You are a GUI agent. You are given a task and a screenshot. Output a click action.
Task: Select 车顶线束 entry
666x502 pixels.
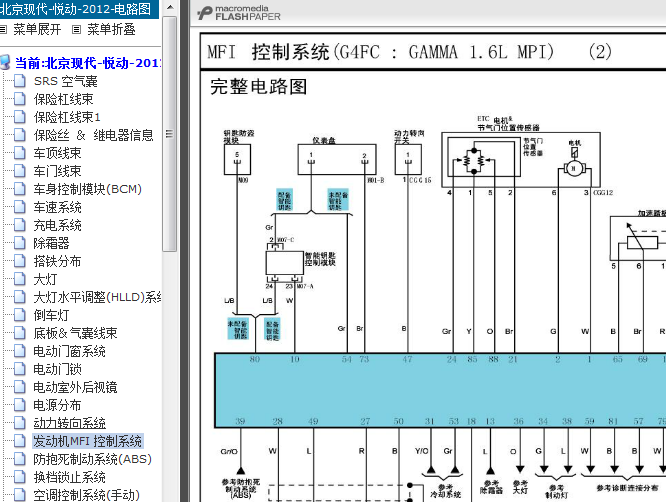click(57, 153)
